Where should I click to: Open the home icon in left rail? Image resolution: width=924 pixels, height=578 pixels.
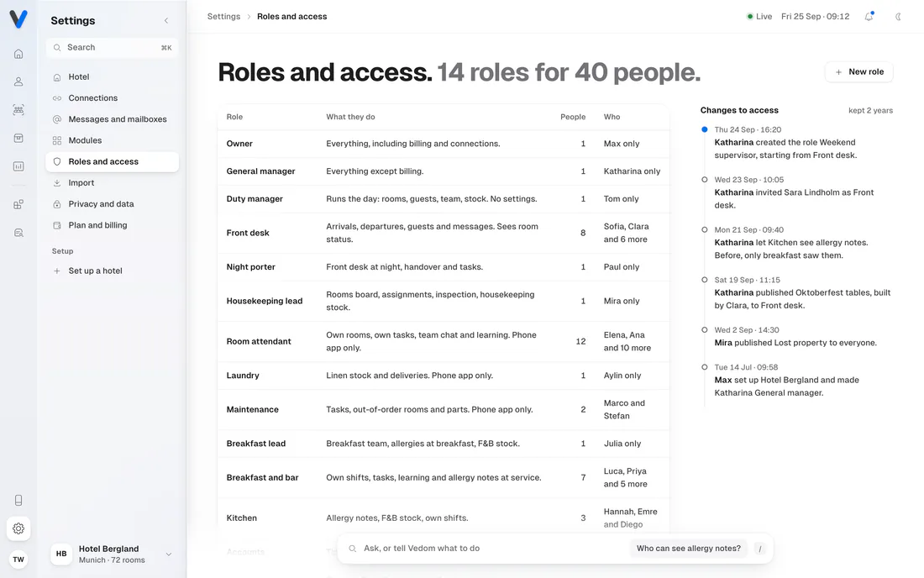(18, 54)
